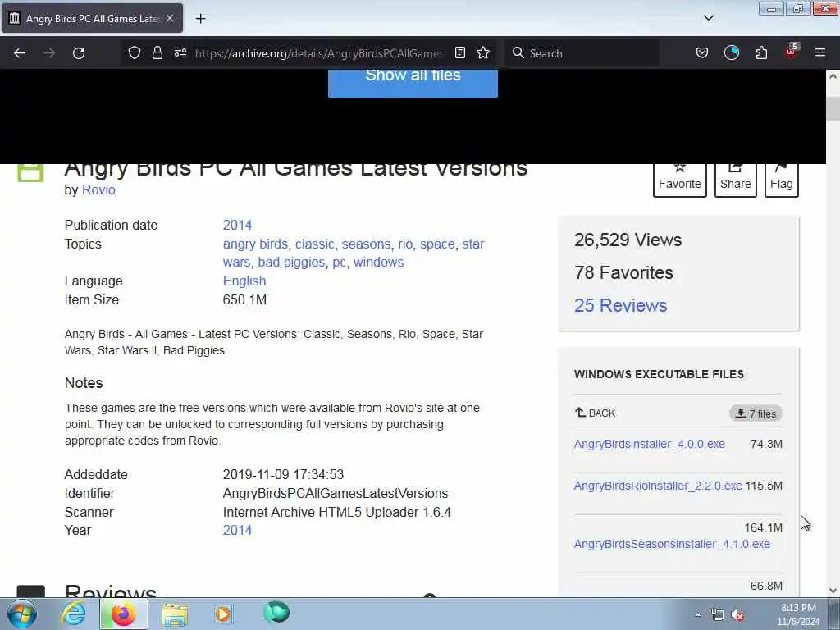Click BACK in Windows Executable Files
This screenshot has width=840, height=630.
pos(596,413)
